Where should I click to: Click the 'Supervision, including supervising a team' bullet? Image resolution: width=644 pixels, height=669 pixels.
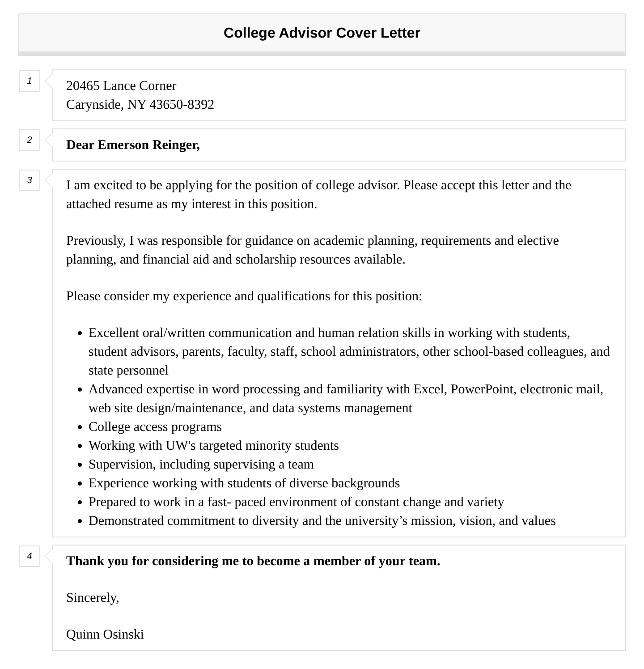[x=201, y=464]
